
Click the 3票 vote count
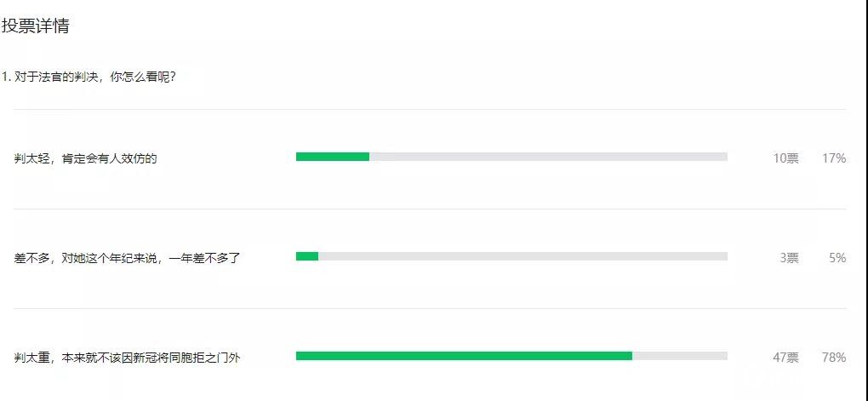point(790,258)
